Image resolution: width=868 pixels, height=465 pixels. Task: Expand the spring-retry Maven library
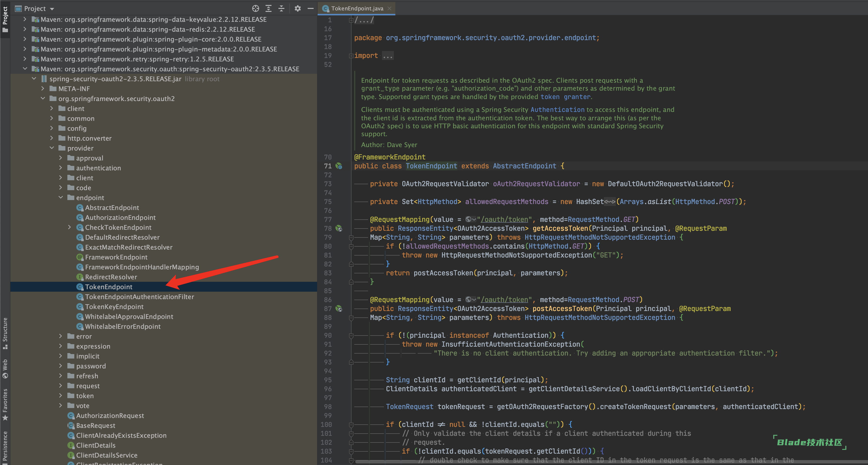pyautogui.click(x=25, y=59)
